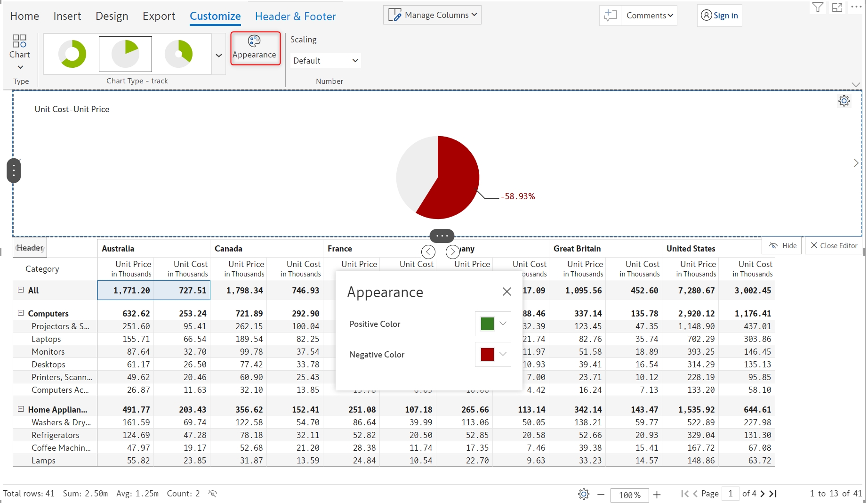Open the Scaling Default dropdown
The height and width of the screenshot is (503, 868).
(325, 61)
